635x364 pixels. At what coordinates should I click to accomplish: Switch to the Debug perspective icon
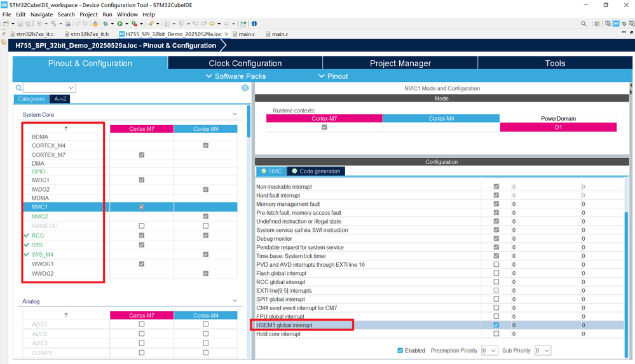click(624, 24)
